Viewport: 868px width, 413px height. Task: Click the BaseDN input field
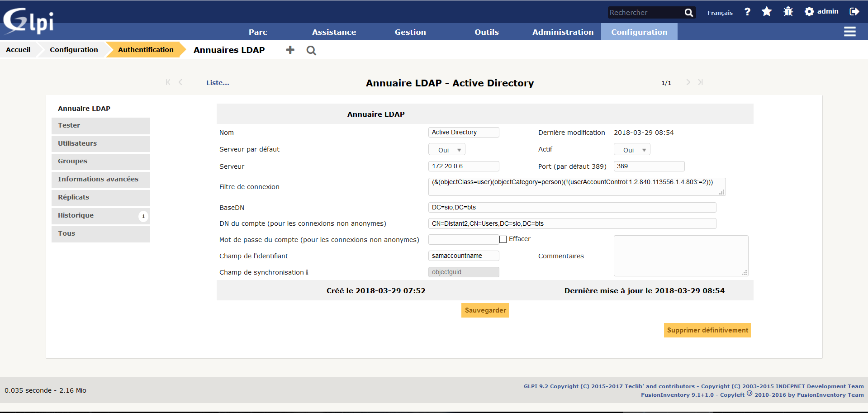572,207
